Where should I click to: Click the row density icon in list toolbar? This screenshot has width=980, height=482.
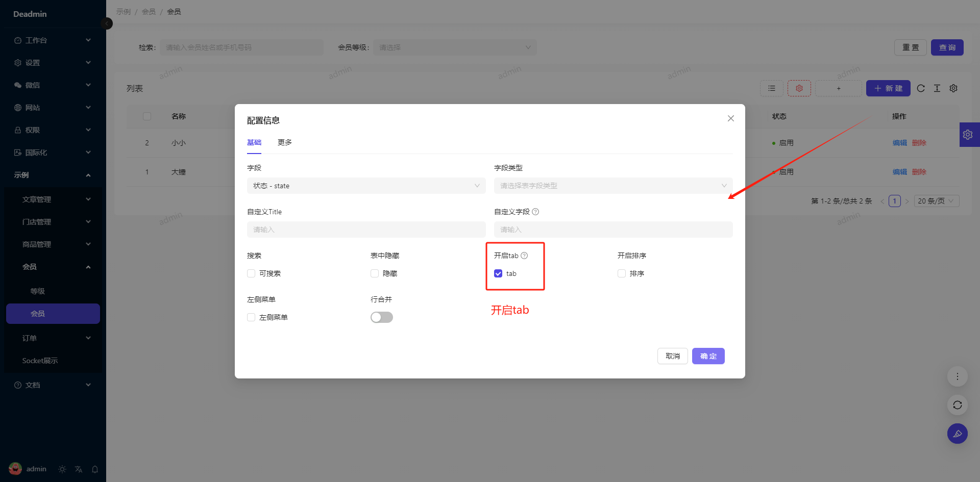pos(937,88)
